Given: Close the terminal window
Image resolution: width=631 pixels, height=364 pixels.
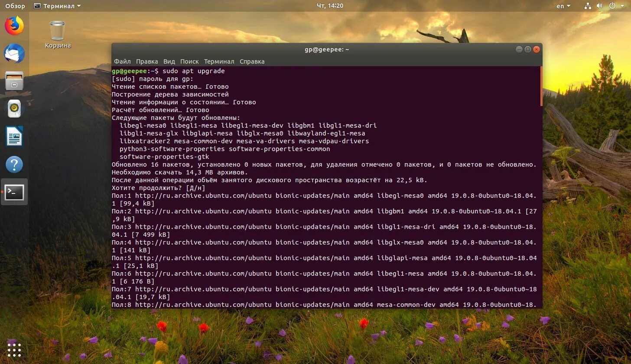Looking at the screenshot, I should (537, 49).
